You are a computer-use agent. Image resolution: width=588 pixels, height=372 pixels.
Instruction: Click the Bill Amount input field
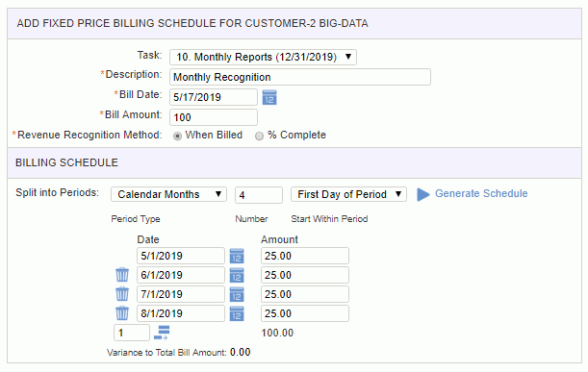click(214, 117)
